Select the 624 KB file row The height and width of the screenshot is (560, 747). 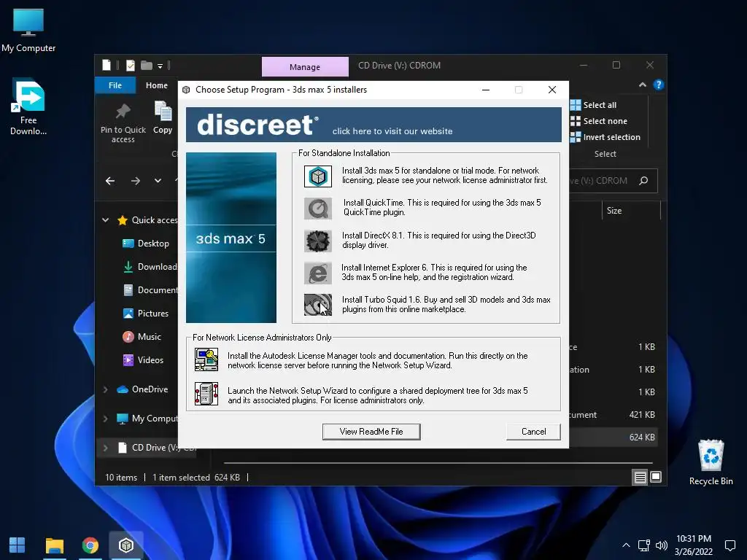pos(613,437)
